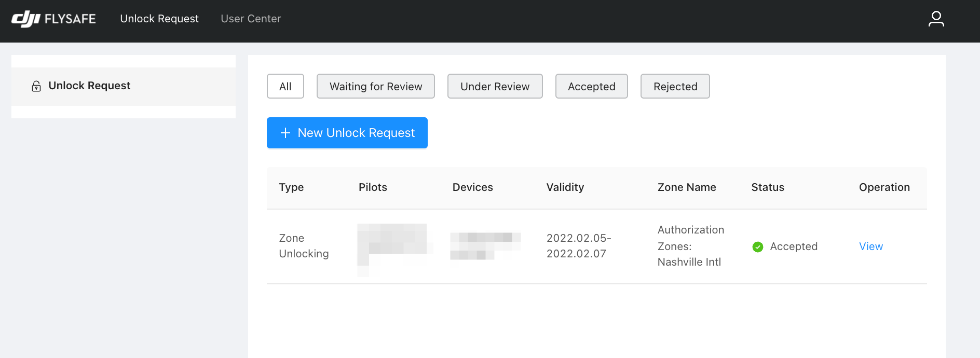Image resolution: width=980 pixels, height=358 pixels.
Task: Show All unlock requests filter
Action: click(285, 86)
